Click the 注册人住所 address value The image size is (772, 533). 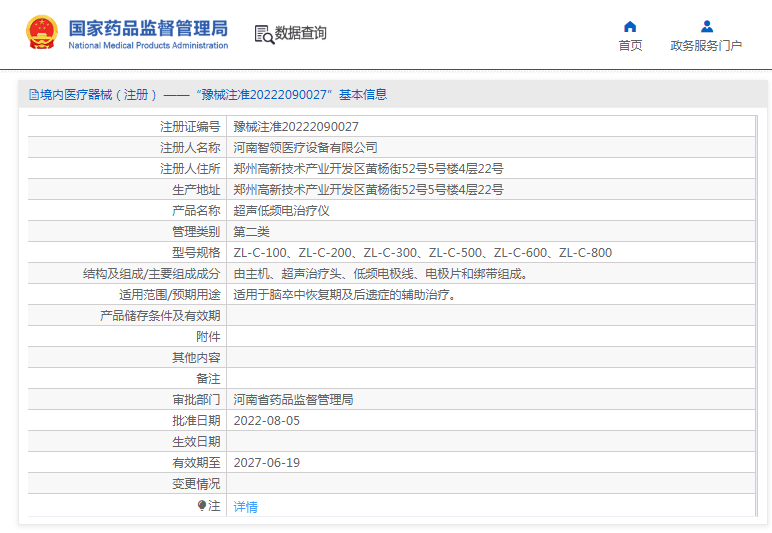368,169
